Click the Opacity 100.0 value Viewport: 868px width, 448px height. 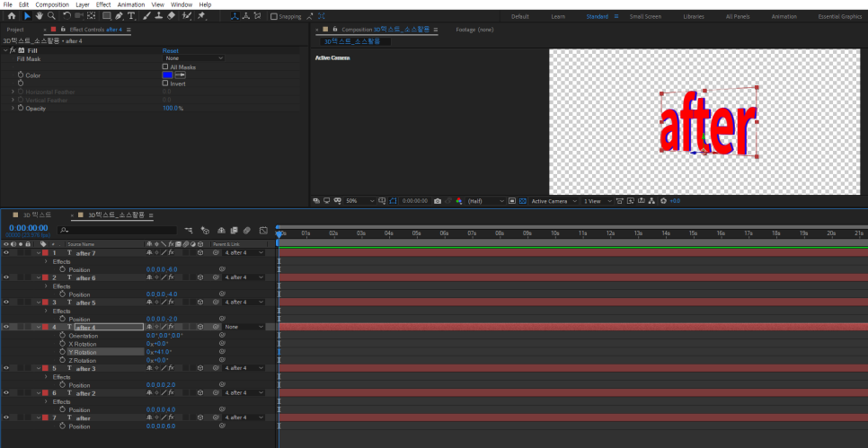[171, 109]
